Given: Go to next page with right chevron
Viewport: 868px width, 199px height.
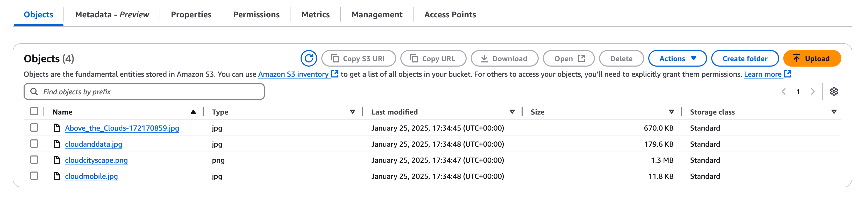Looking at the screenshot, I should (813, 91).
